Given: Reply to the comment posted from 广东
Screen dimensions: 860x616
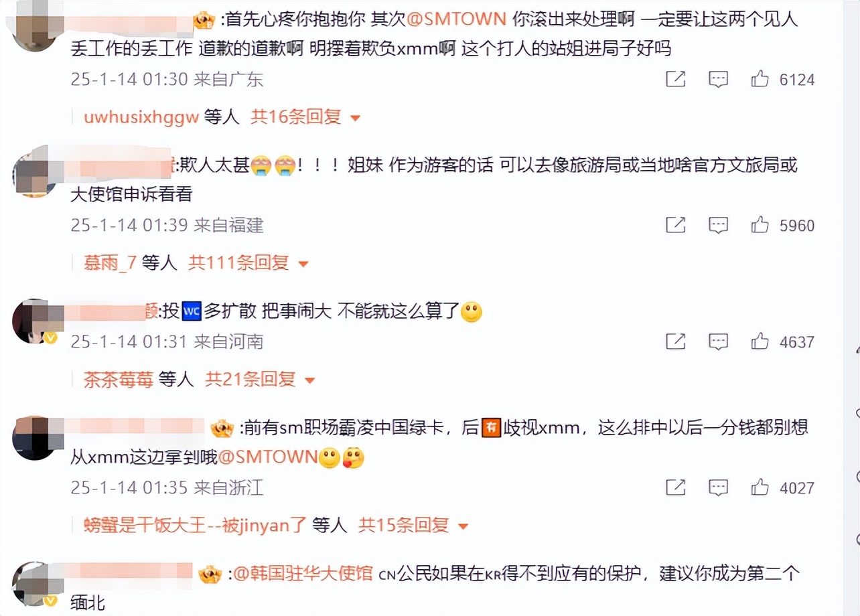Looking at the screenshot, I should [x=718, y=80].
